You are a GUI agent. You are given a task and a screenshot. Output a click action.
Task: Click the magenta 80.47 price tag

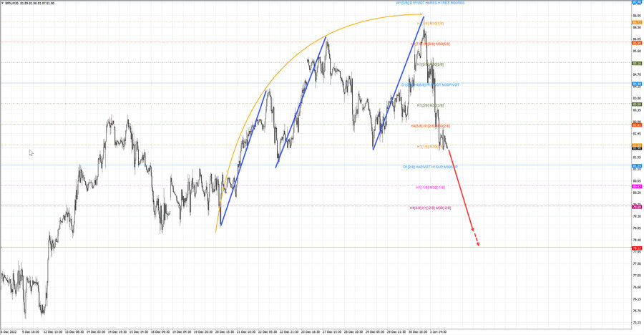click(637, 187)
